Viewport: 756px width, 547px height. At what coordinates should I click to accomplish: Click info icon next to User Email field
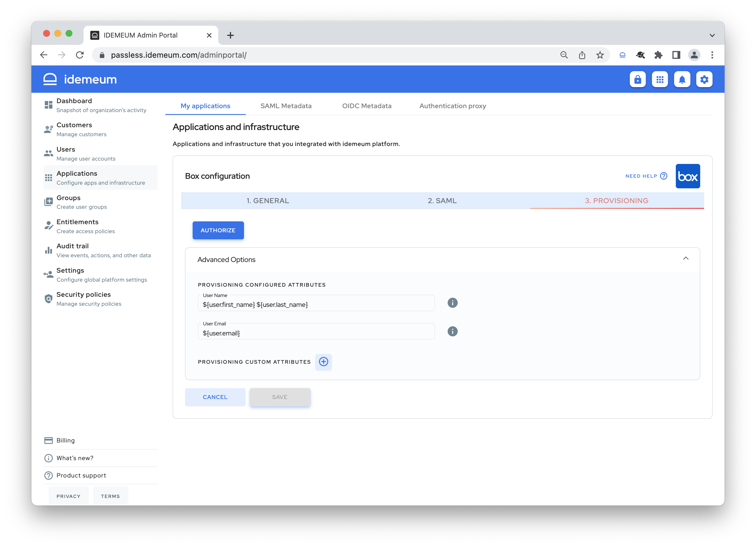point(452,331)
